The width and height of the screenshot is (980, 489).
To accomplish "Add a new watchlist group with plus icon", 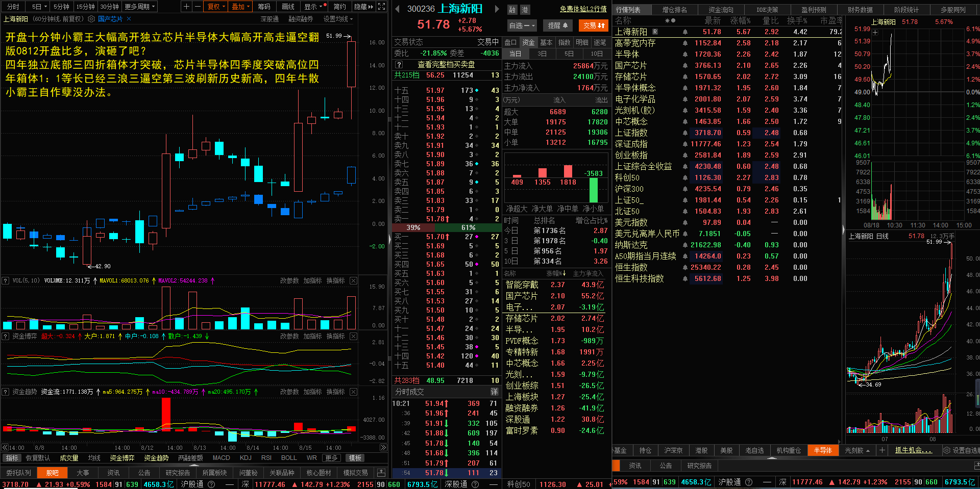I will pyautogui.click(x=881, y=450).
